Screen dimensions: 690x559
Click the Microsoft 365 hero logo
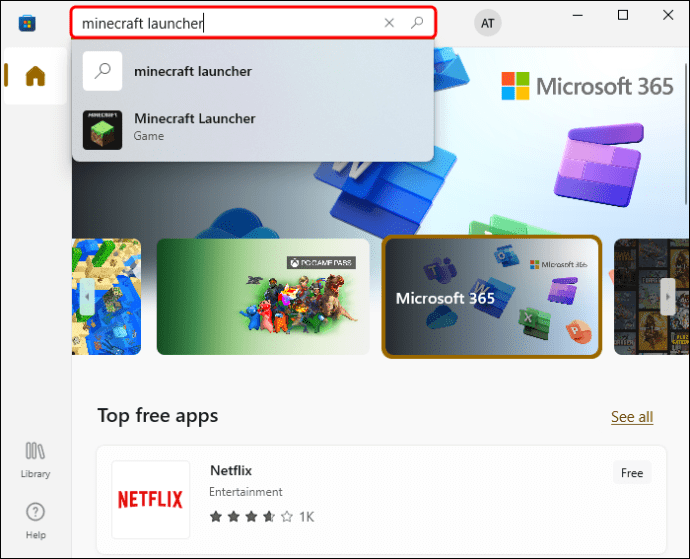(x=587, y=86)
